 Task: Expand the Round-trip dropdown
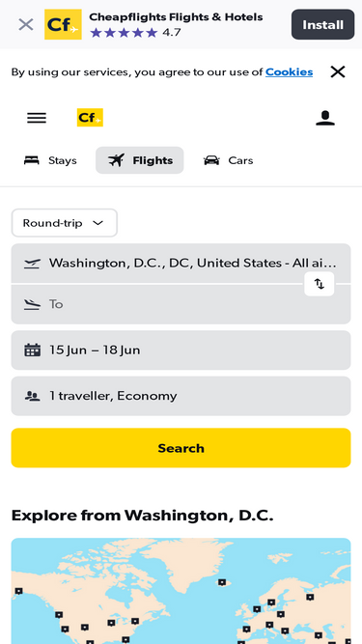65,223
